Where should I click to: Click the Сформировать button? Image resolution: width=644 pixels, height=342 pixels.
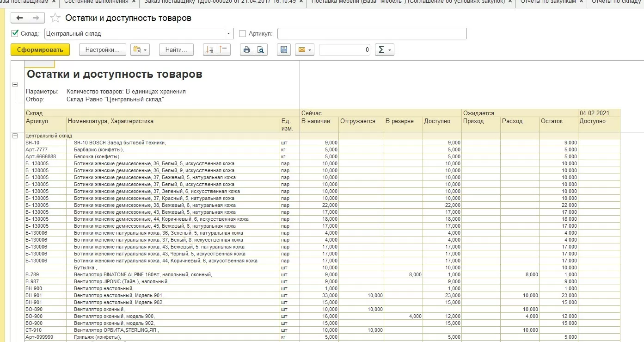pyautogui.click(x=40, y=50)
